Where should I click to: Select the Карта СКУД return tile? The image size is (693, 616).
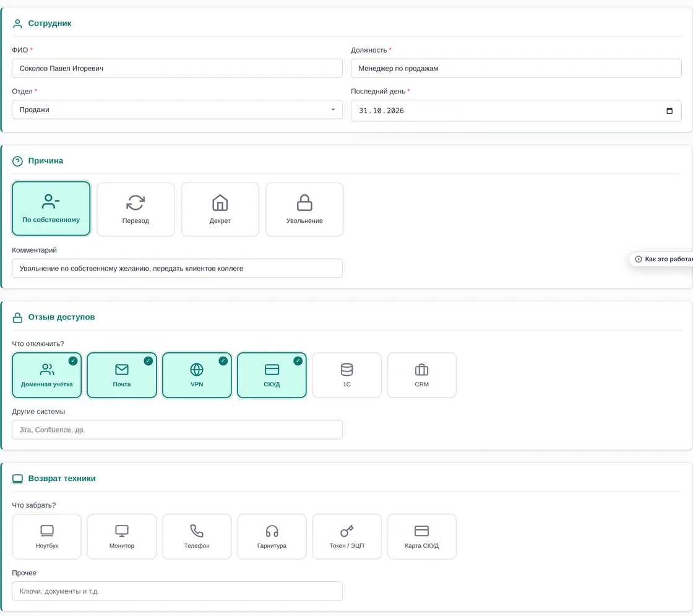(421, 536)
